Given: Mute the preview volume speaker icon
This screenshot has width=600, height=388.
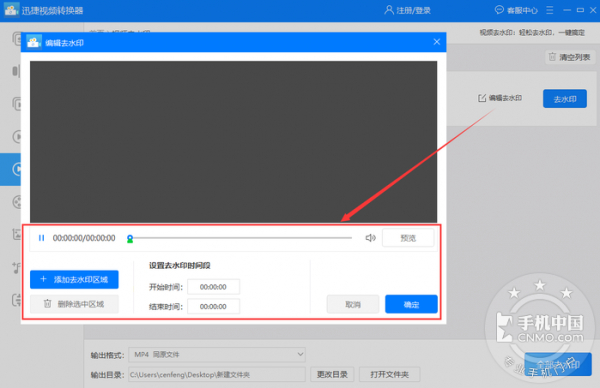Looking at the screenshot, I should coord(370,238).
